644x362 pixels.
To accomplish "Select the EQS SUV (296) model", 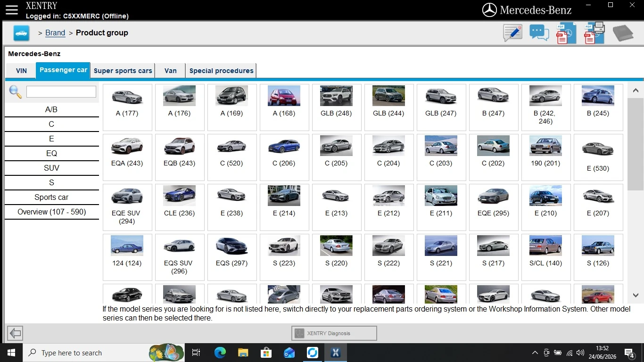I will coord(180,257).
